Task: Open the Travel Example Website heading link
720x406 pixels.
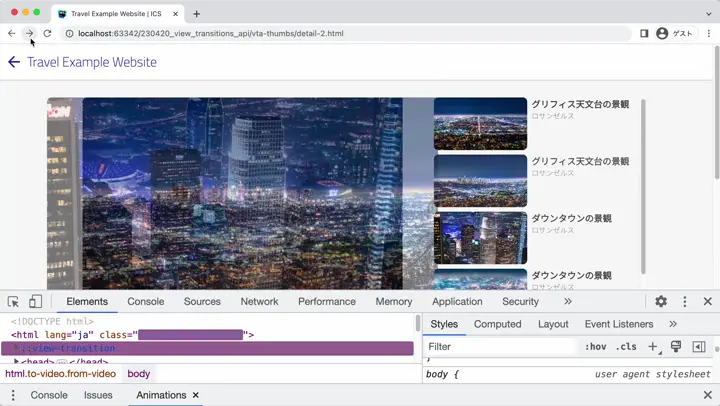Action: [92, 62]
